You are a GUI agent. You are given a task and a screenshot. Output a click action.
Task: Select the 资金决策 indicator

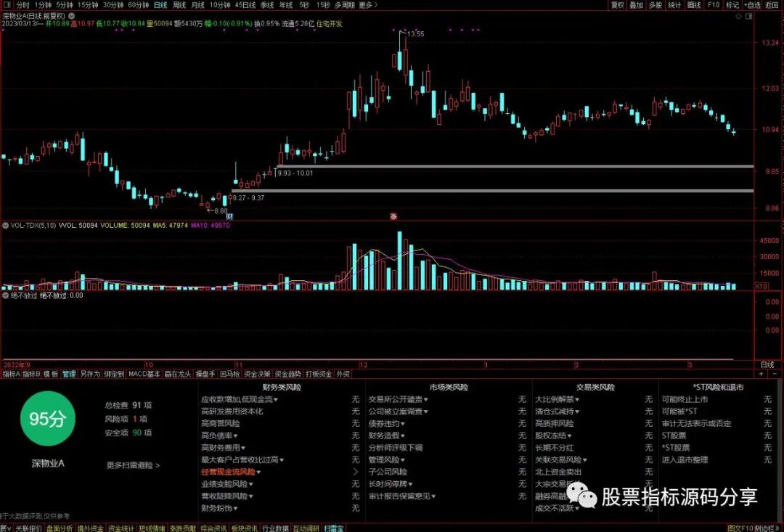pos(258,374)
